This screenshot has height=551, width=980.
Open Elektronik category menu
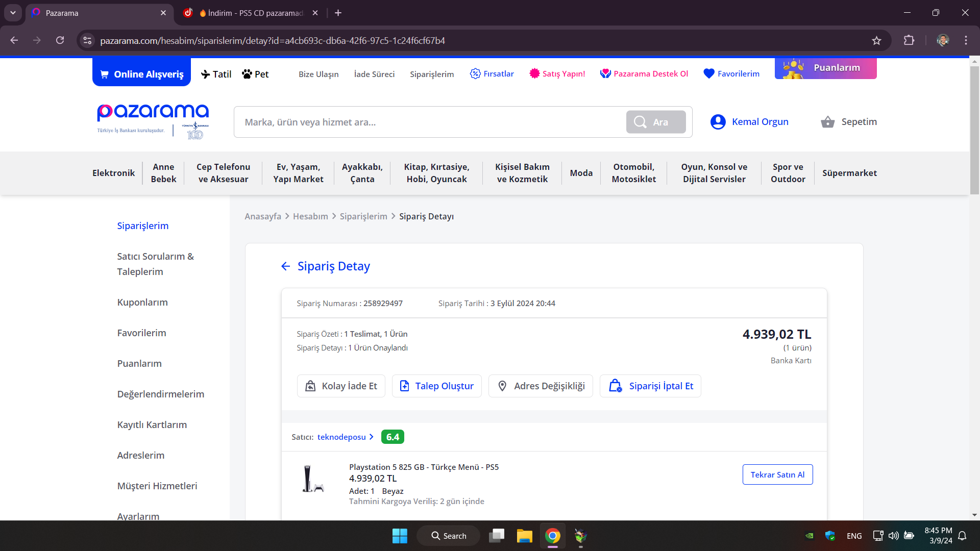[113, 173]
